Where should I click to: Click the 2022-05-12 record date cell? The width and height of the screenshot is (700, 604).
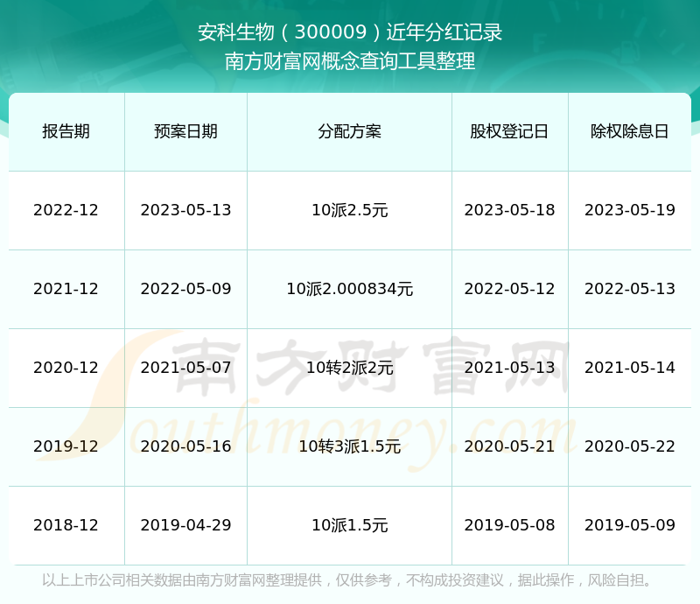[509, 289]
